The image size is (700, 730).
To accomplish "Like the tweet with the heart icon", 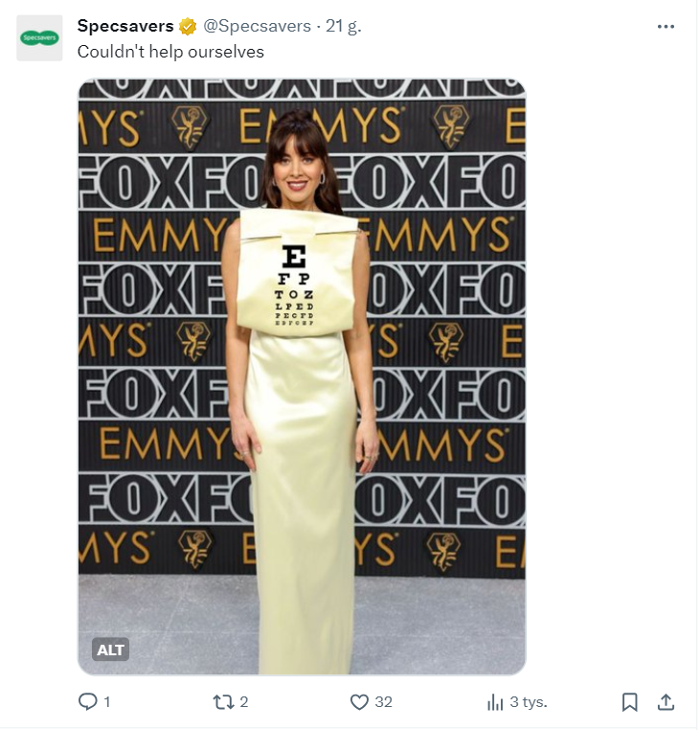I will coord(359,702).
